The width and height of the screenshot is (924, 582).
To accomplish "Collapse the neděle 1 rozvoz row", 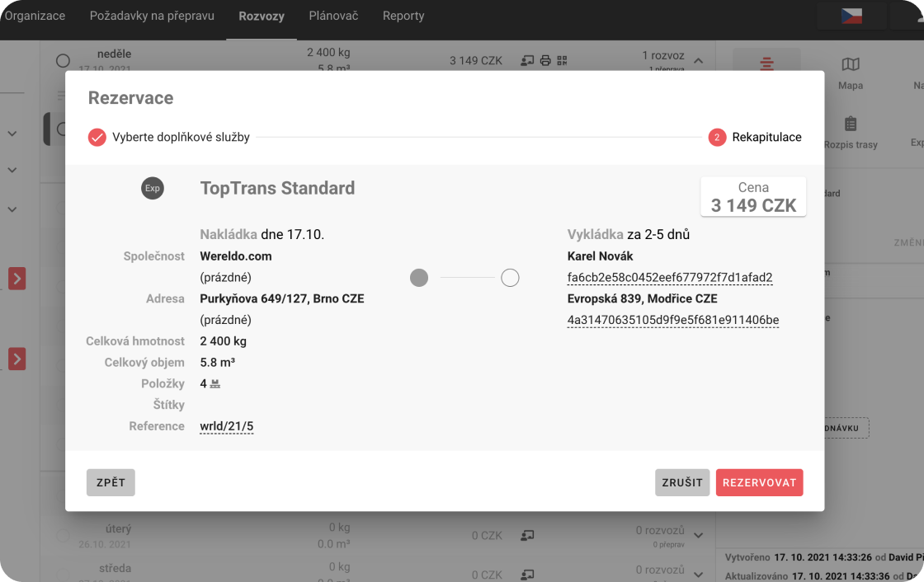I will tap(698, 61).
